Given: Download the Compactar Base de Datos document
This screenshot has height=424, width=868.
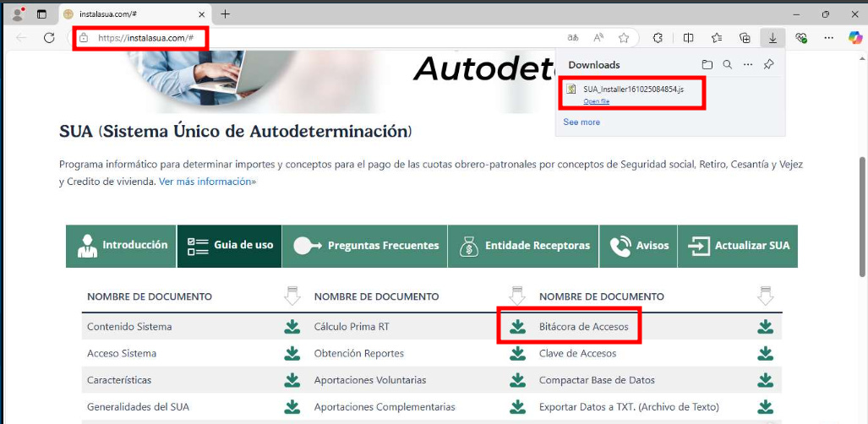Looking at the screenshot, I should coord(765,380).
